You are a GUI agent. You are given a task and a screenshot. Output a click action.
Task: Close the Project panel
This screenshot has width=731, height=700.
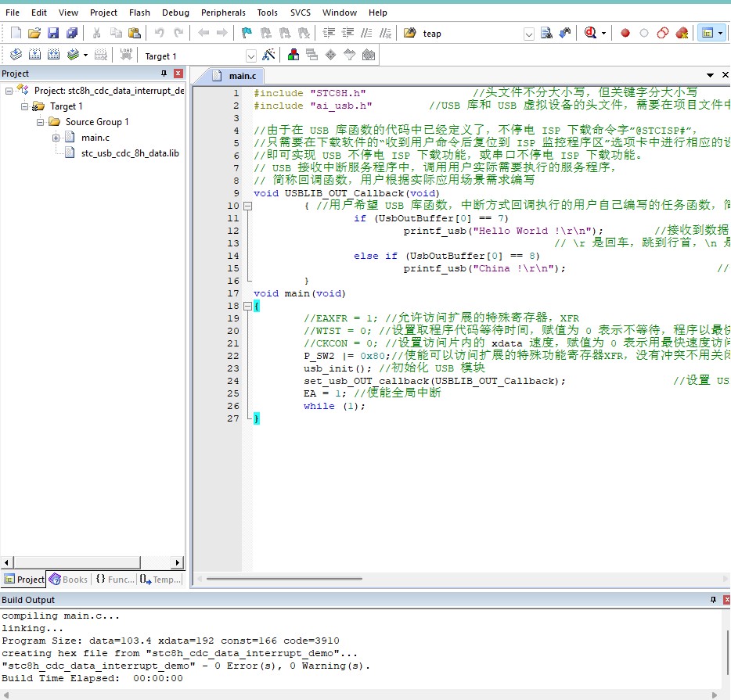point(178,73)
